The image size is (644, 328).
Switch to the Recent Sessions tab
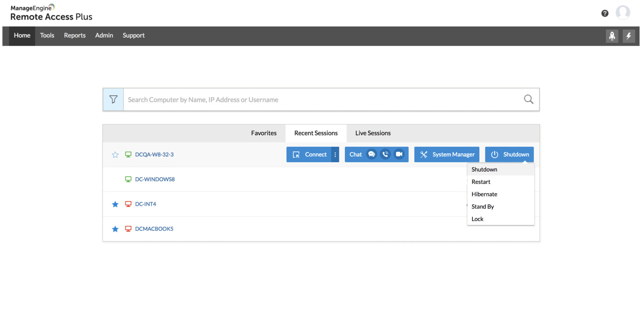(x=316, y=133)
